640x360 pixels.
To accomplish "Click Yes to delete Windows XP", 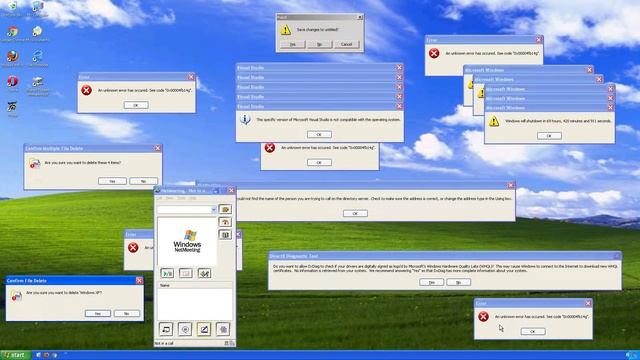I will click(98, 313).
